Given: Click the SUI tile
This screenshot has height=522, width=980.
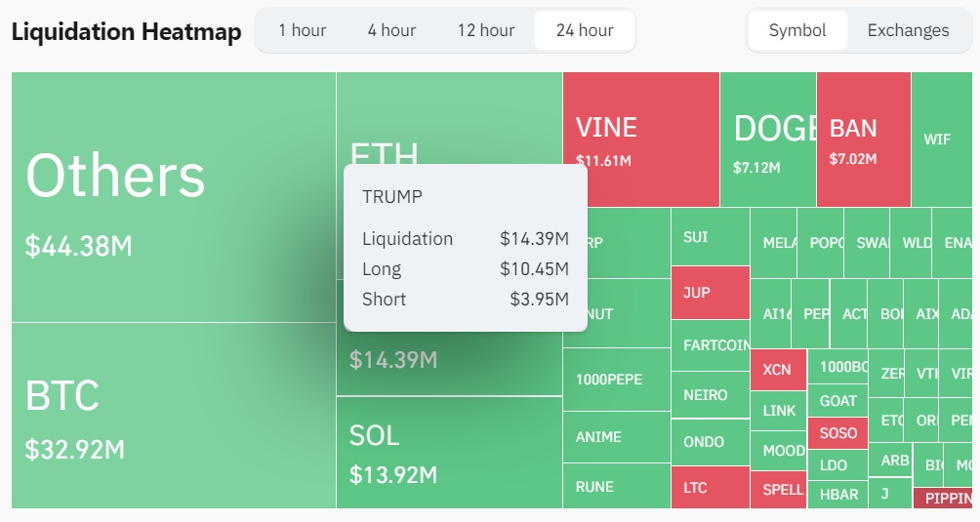Looking at the screenshot, I should point(710,237).
